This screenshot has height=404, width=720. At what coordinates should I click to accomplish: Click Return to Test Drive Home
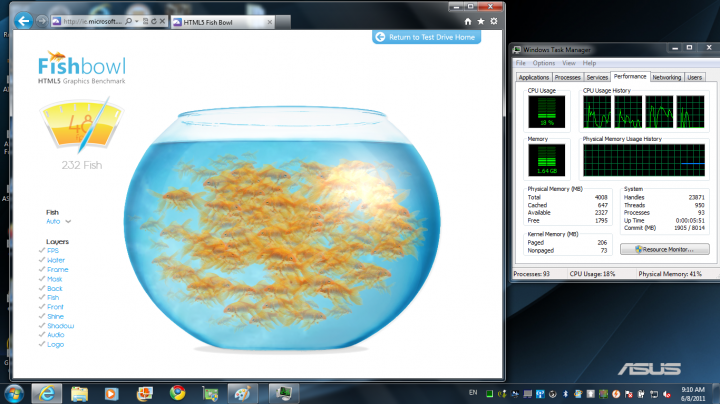point(427,37)
